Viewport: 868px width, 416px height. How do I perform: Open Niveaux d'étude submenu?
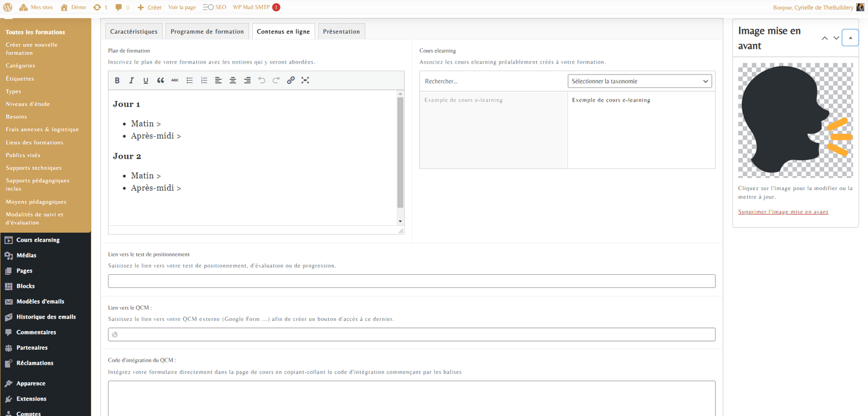tap(28, 104)
